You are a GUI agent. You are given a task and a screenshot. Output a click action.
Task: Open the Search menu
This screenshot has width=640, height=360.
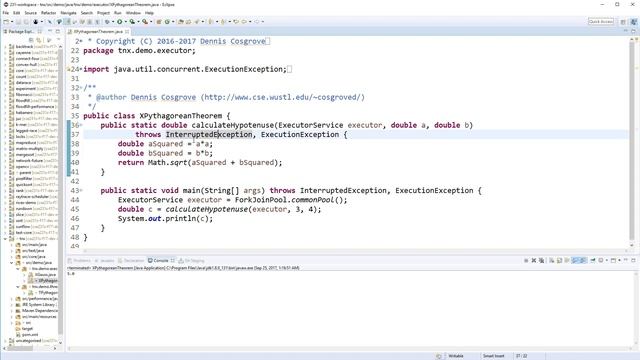click(x=87, y=13)
